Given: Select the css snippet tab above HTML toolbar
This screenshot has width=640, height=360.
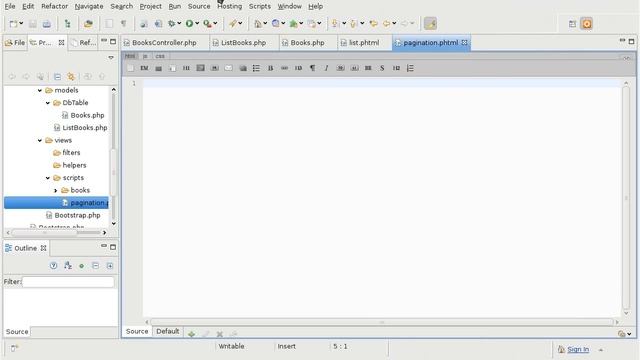Looking at the screenshot, I should tap(160, 56).
